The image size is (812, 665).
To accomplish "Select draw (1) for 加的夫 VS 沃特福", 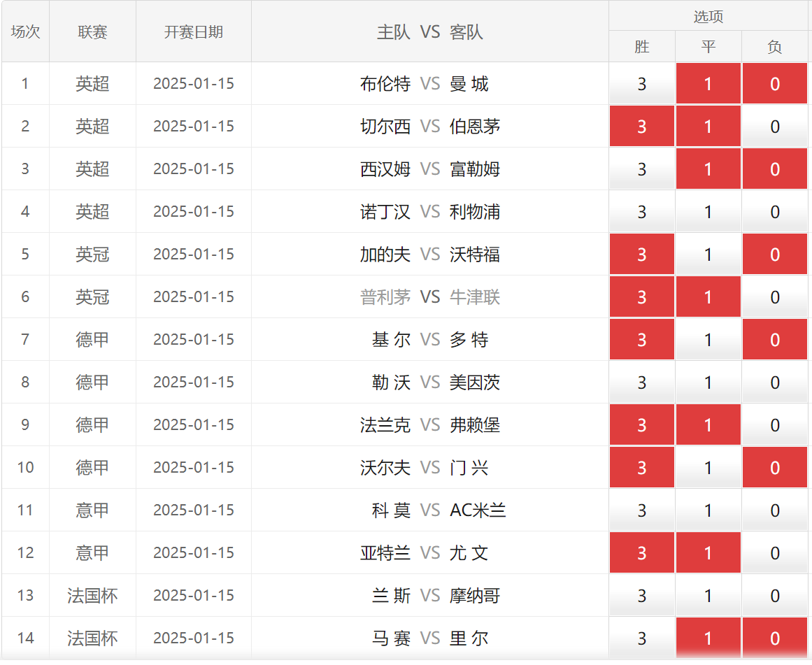I will [708, 255].
